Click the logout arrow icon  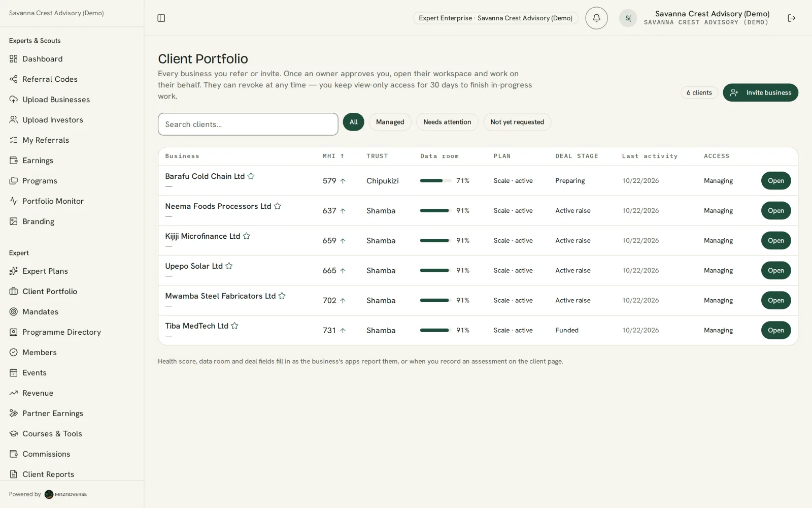tap(791, 18)
